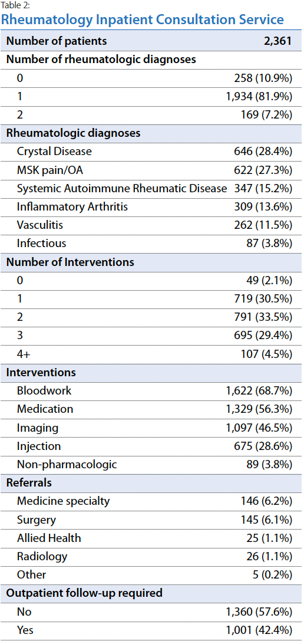Click the Non-pharmacologic row label
Screen dimensions: 304x644
[67, 465]
